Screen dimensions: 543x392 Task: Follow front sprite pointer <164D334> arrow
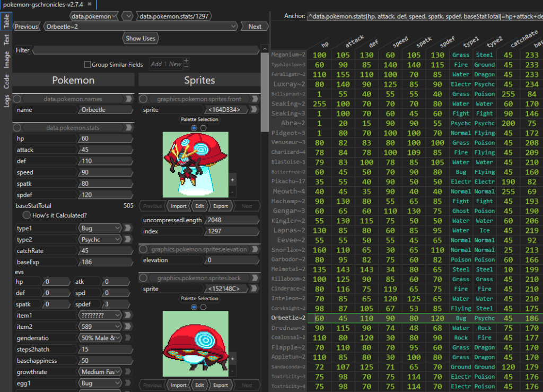click(254, 110)
